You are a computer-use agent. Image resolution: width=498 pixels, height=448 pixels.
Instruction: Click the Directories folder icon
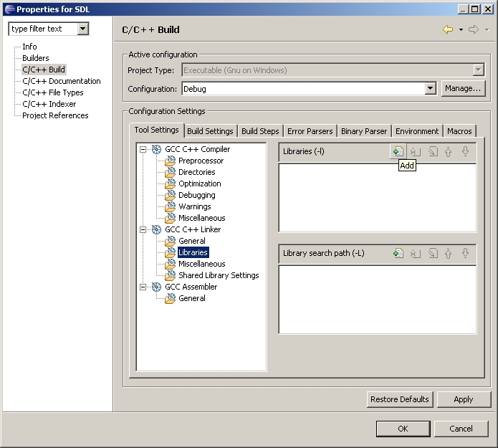pos(171,172)
